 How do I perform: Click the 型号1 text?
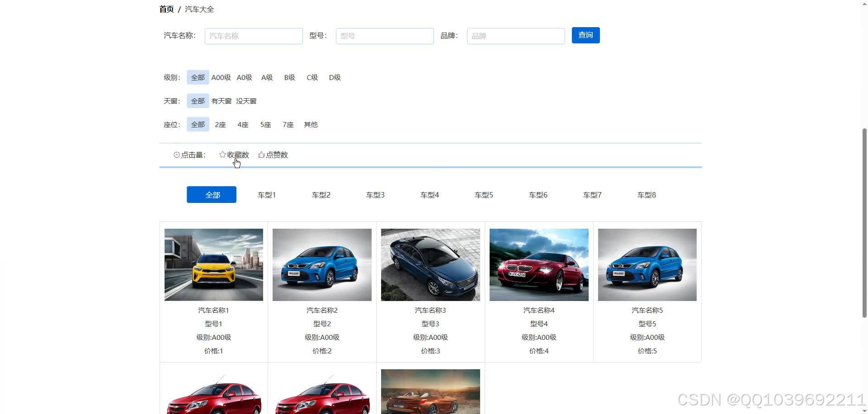pyautogui.click(x=213, y=324)
